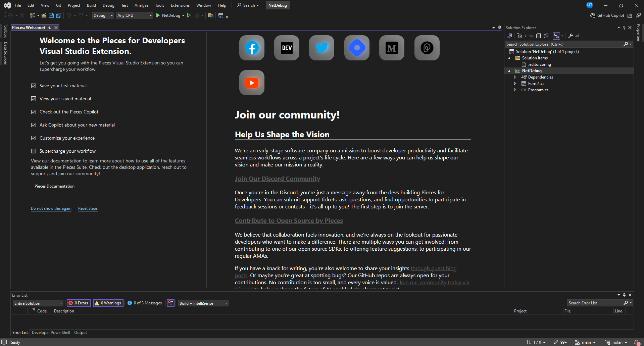This screenshot has height=346, width=644.
Task: Open the Extensions menu
Action: coord(180,5)
